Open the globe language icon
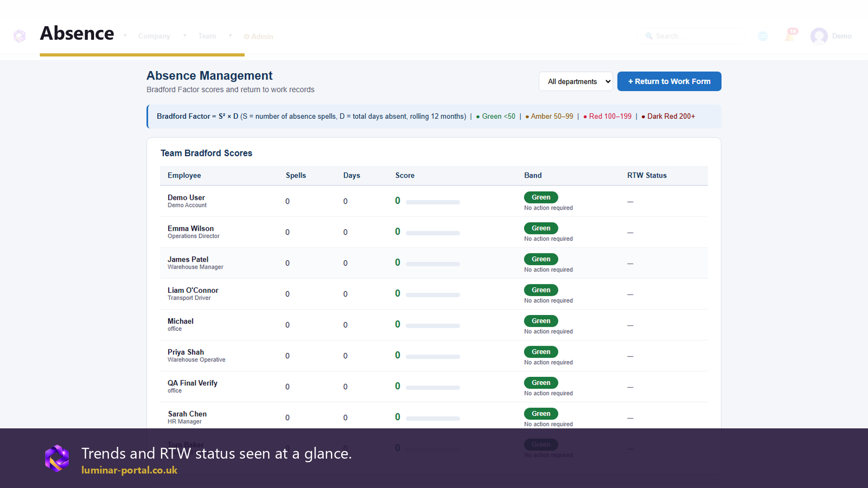Viewport: 868px width, 488px height. pos(763,36)
